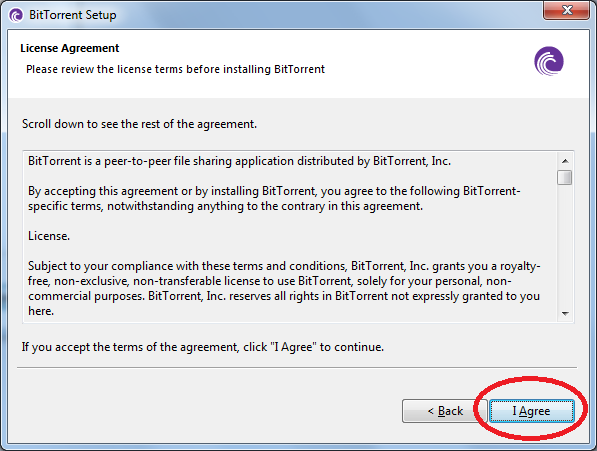Click the "By accepting this agreement" paragraph

coord(274,198)
